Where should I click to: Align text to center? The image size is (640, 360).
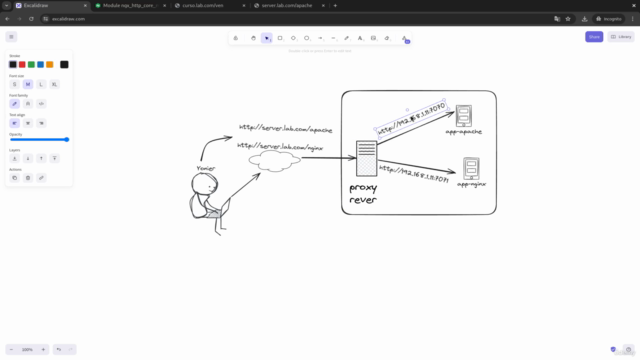tap(28, 123)
